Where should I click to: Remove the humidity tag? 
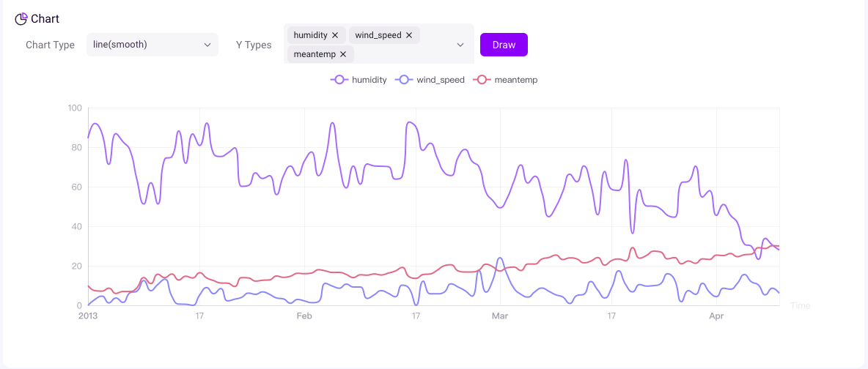coord(335,35)
